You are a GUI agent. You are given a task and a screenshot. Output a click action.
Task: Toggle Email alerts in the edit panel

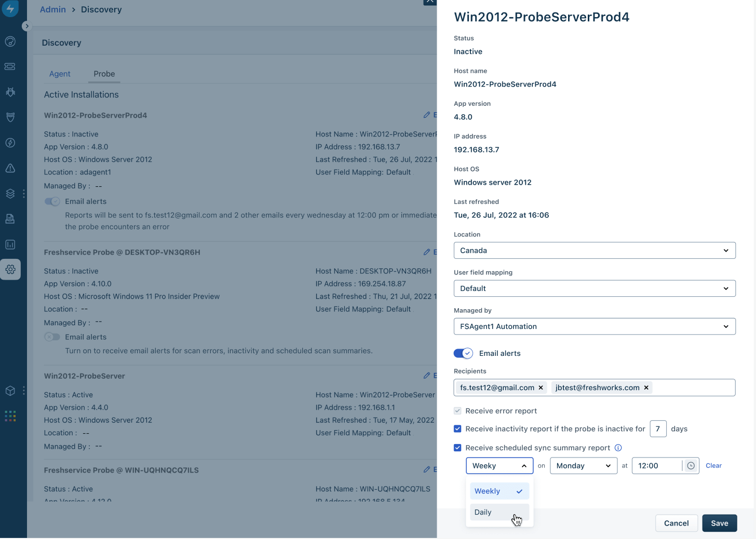click(463, 353)
